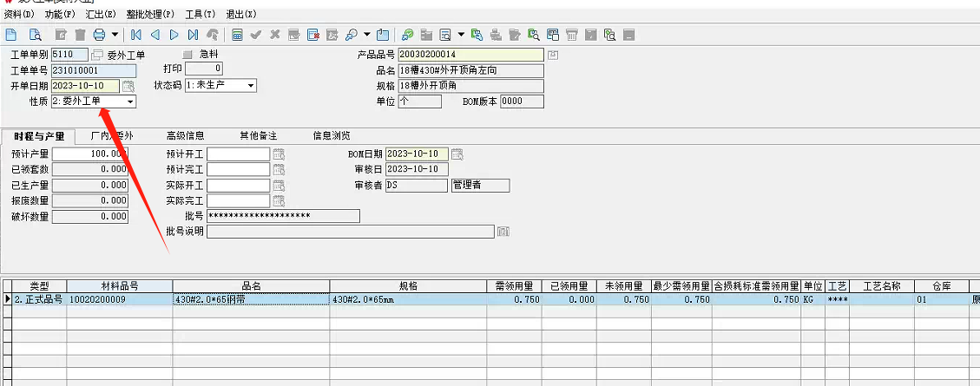Open the 整批处理 menu

(x=149, y=15)
